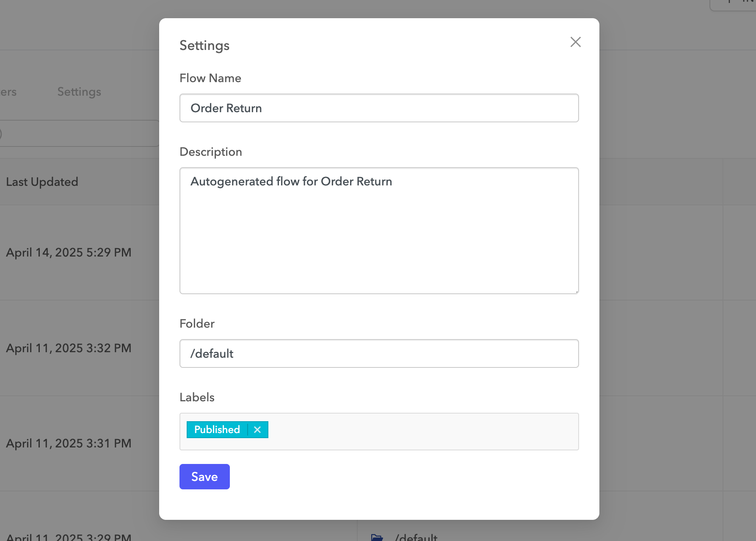Screen dimensions: 756x541
Task: Select the April 11, 2025 3:32 PM row
Action: (x=69, y=348)
